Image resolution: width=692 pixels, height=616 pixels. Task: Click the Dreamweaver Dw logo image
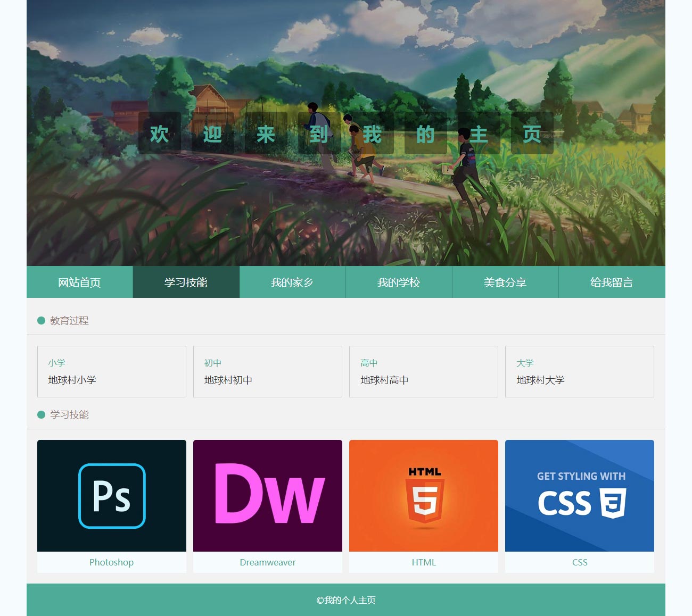tap(268, 496)
